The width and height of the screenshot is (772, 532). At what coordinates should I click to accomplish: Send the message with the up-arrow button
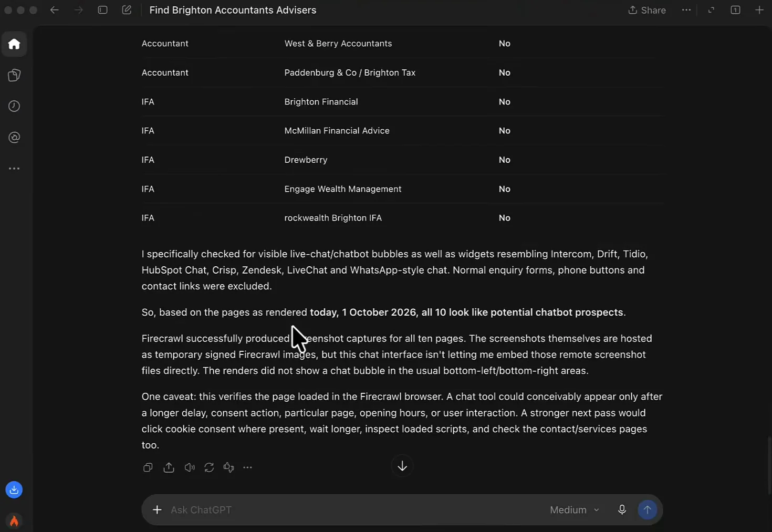click(x=647, y=510)
